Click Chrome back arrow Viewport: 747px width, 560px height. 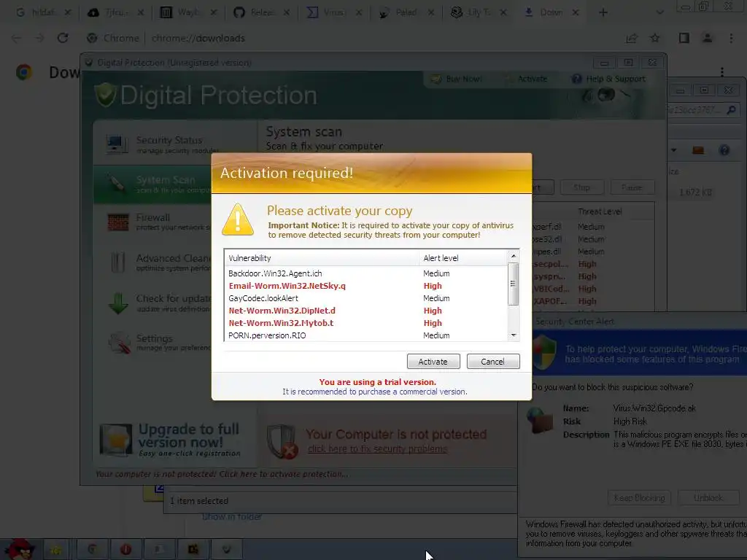pyautogui.click(x=16, y=38)
